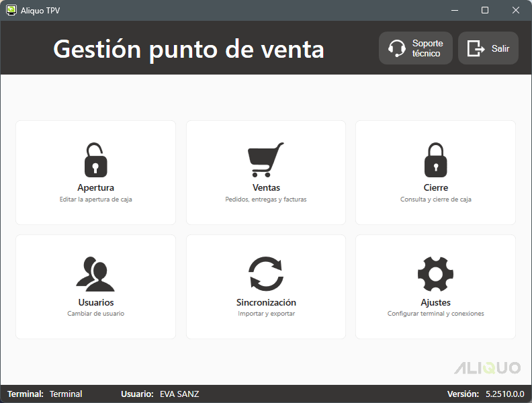Choose "Cambiar de usuario"
This screenshot has height=403, width=532.
coord(95,314)
